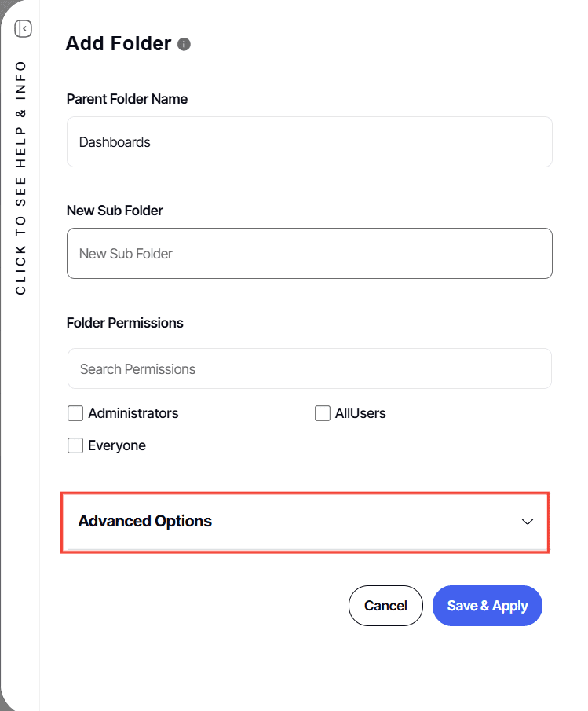Expand the Advanced Options section title
The image size is (588, 711).
[145, 521]
